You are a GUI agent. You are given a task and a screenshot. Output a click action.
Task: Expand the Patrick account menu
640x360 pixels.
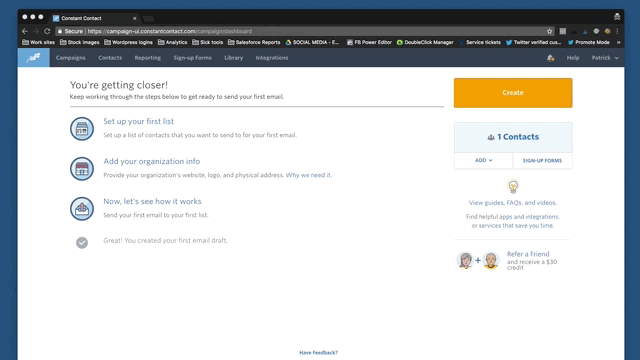click(605, 58)
